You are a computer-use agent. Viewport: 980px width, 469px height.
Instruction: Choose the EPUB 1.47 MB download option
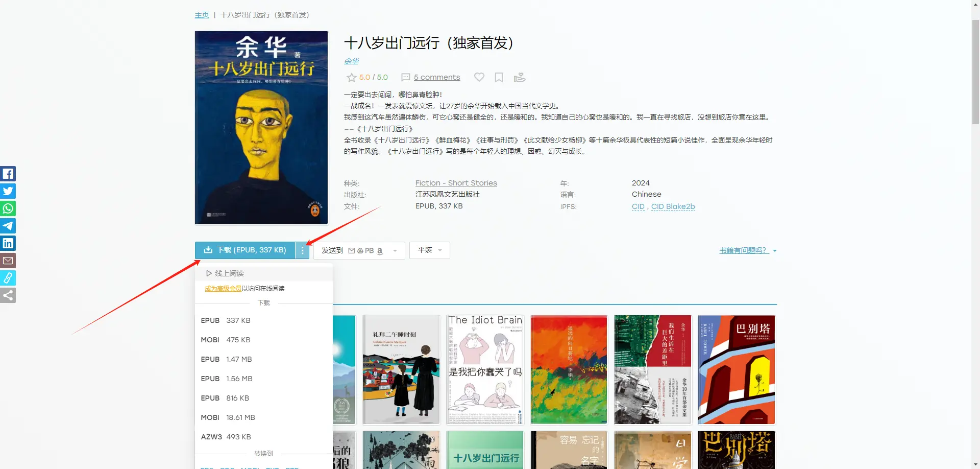263,359
